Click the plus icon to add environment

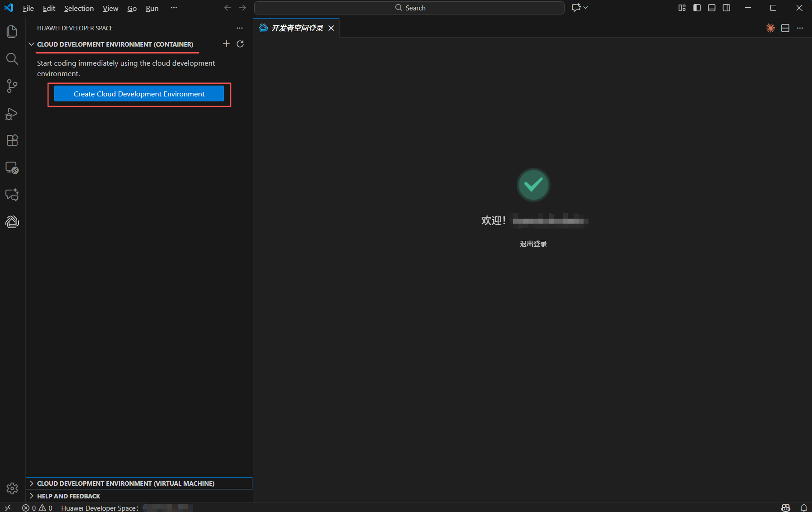click(x=226, y=44)
